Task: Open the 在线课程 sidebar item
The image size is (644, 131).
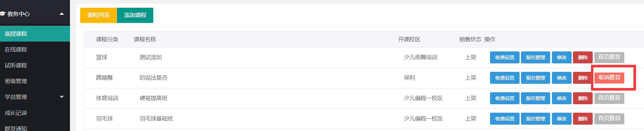Action: (35, 50)
